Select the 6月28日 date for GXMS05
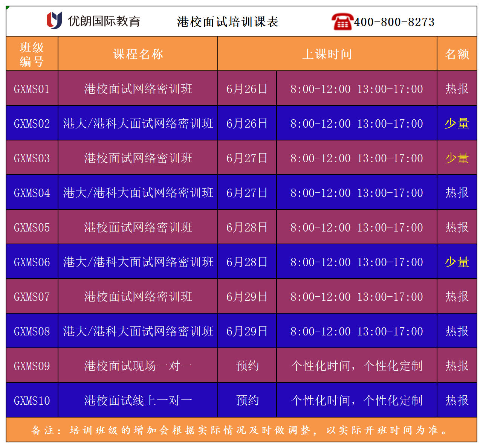This screenshot has width=483, height=448. click(247, 227)
